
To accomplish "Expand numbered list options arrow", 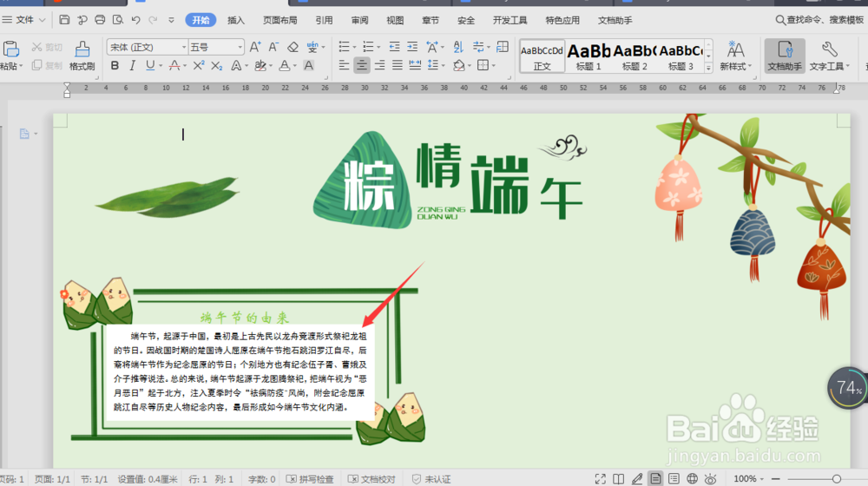I will click(378, 48).
